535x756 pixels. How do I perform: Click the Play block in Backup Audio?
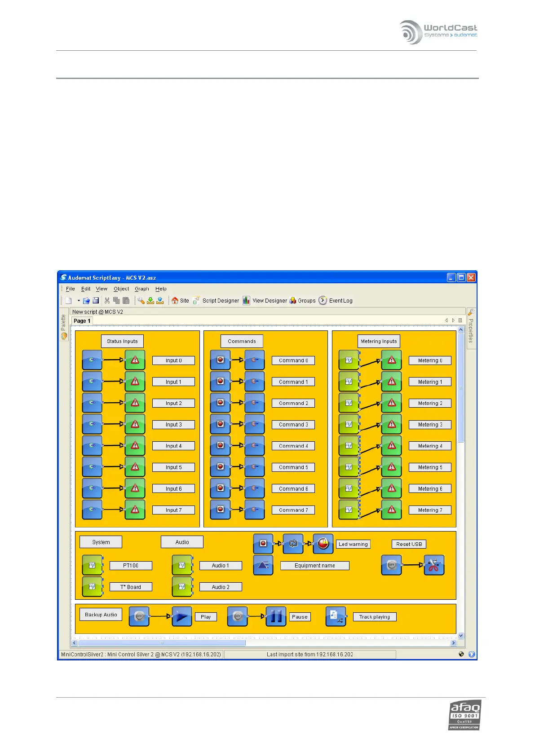(182, 616)
